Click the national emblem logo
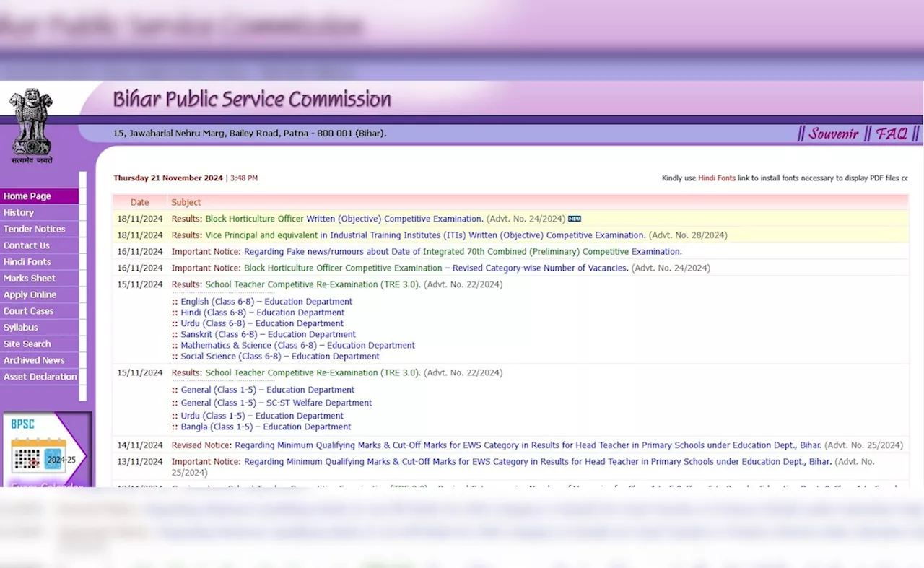 pos(31,126)
